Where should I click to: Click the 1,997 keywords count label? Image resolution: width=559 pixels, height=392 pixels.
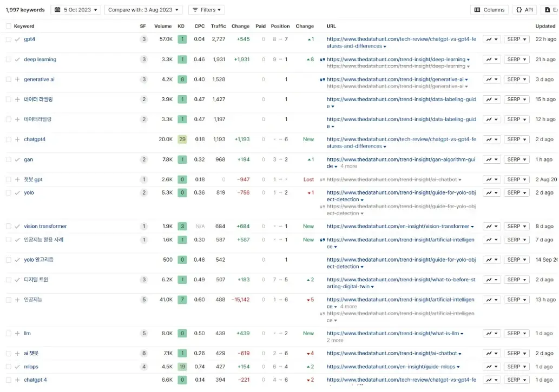(25, 10)
